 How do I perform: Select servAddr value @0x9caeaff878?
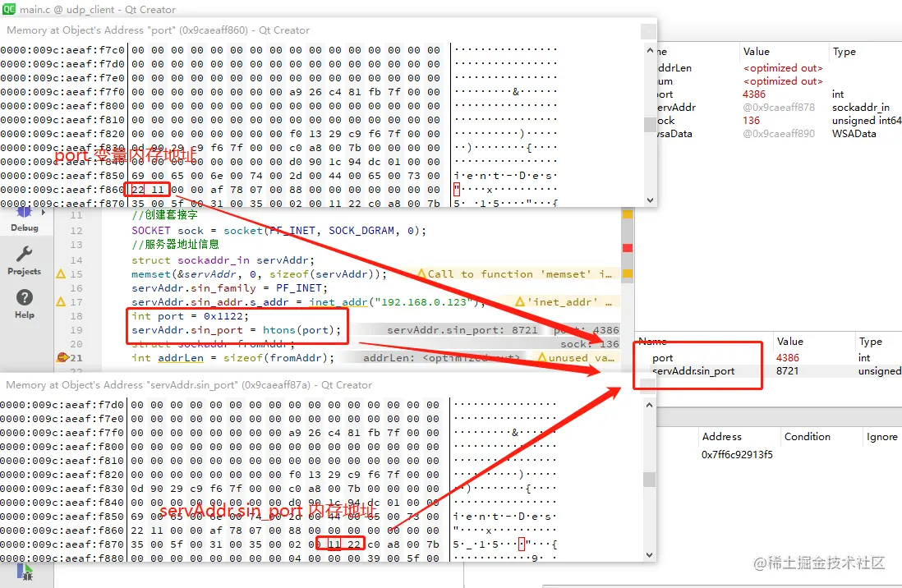pos(778,107)
